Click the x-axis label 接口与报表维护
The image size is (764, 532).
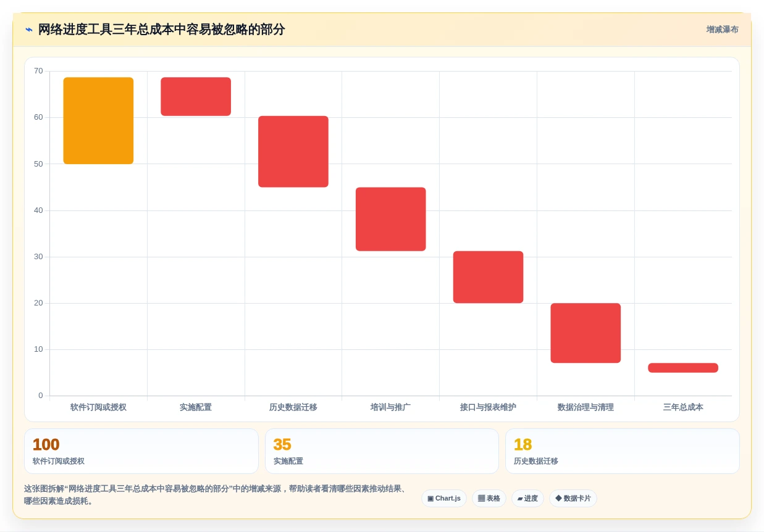[488, 407]
